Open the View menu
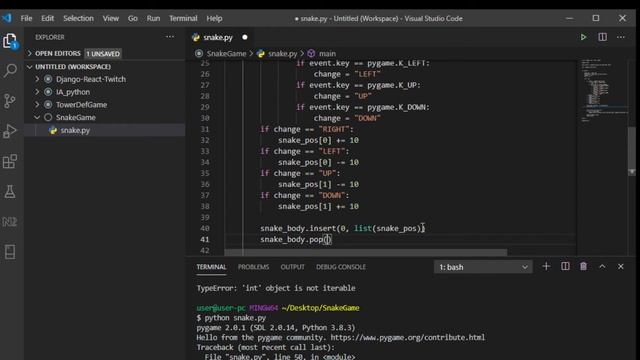This screenshot has height=360, width=640. (x=110, y=18)
